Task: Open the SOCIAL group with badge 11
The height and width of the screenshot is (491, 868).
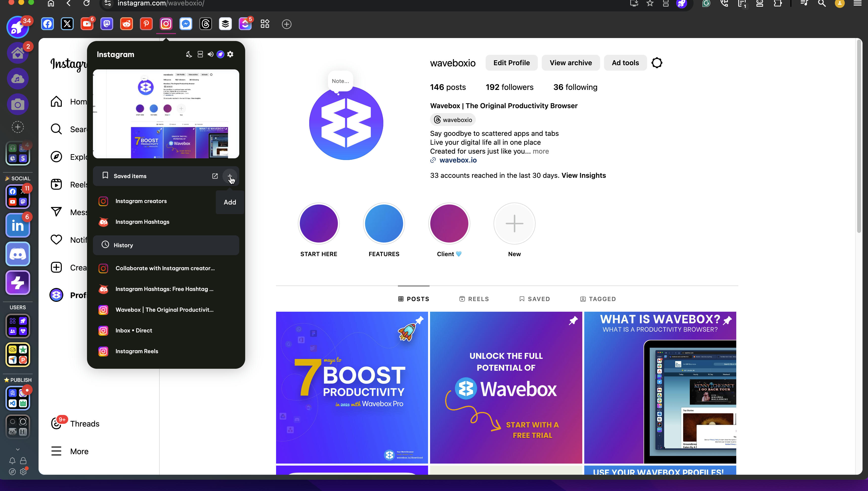Action: (x=18, y=197)
